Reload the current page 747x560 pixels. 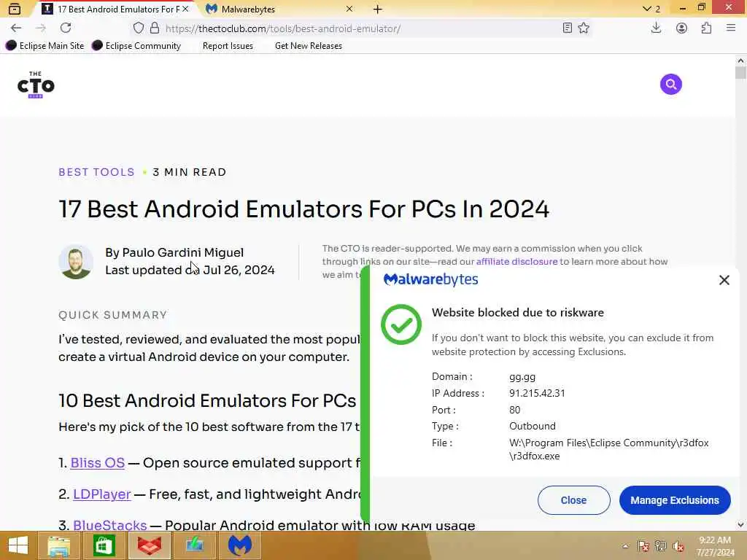point(66,28)
